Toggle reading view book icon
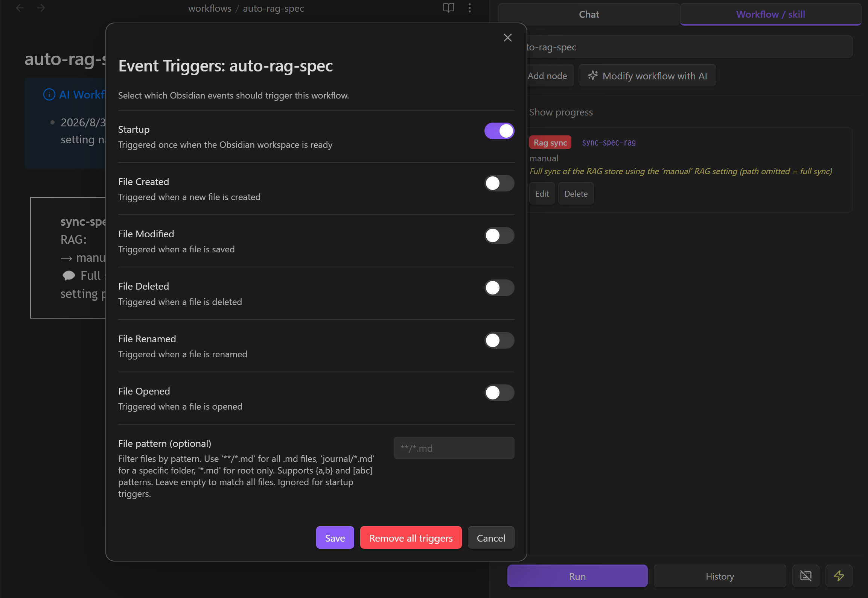The image size is (868, 598). [448, 8]
